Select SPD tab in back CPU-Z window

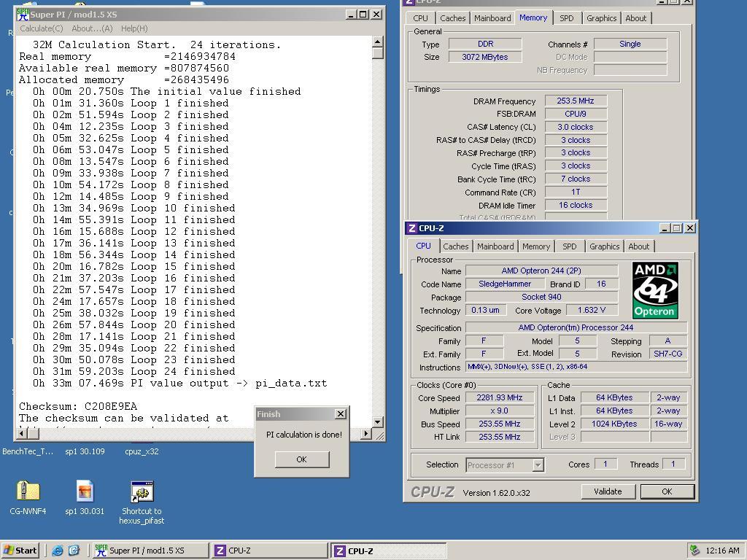tap(566, 18)
